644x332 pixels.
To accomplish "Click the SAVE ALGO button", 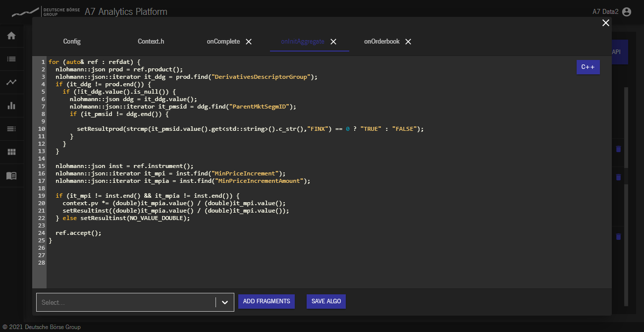I will pos(326,301).
